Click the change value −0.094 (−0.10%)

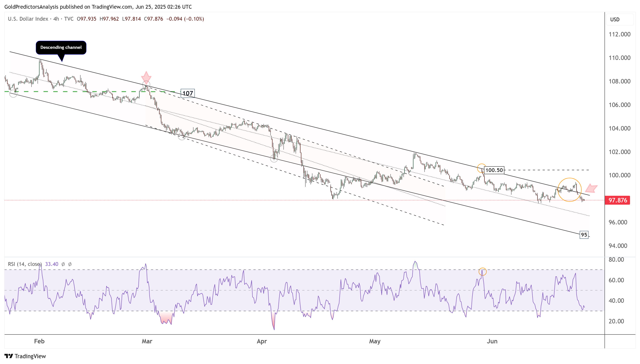click(185, 19)
